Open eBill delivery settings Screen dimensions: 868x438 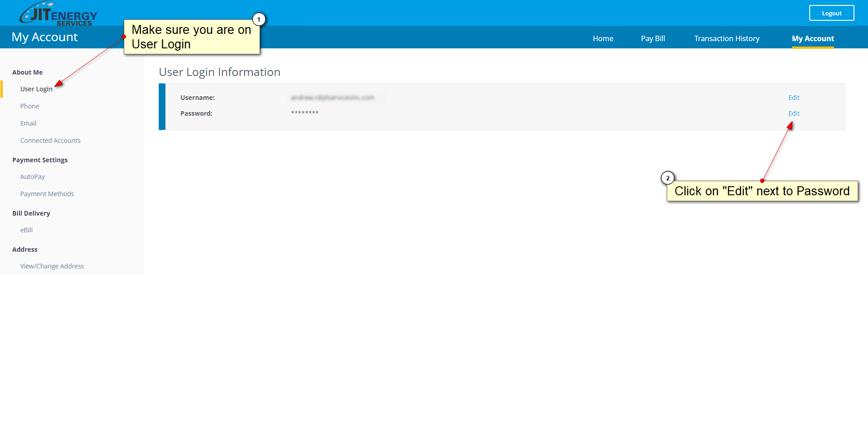click(26, 230)
